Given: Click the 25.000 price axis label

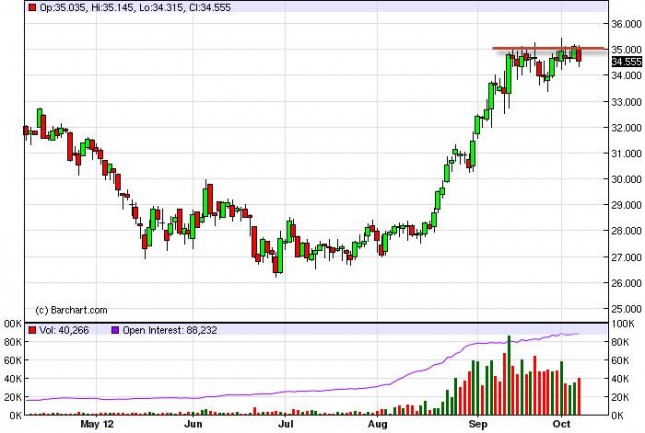Looking at the screenshot, I should (626, 308).
